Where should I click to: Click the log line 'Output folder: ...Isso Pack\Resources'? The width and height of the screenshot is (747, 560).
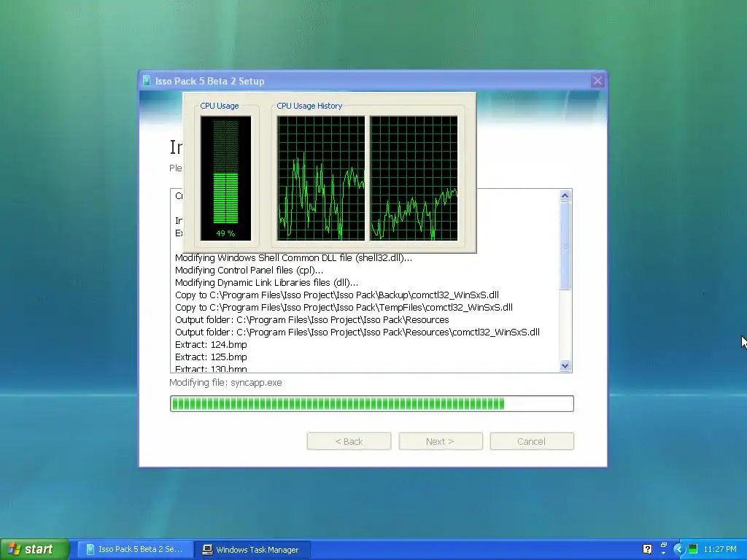pos(312,319)
